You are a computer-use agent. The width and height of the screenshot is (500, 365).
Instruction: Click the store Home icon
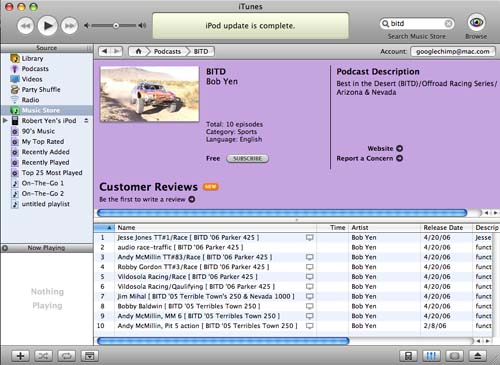138,51
